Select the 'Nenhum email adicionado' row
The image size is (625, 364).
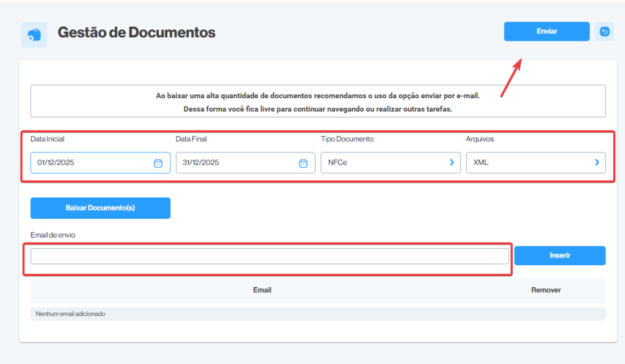(x=317, y=314)
